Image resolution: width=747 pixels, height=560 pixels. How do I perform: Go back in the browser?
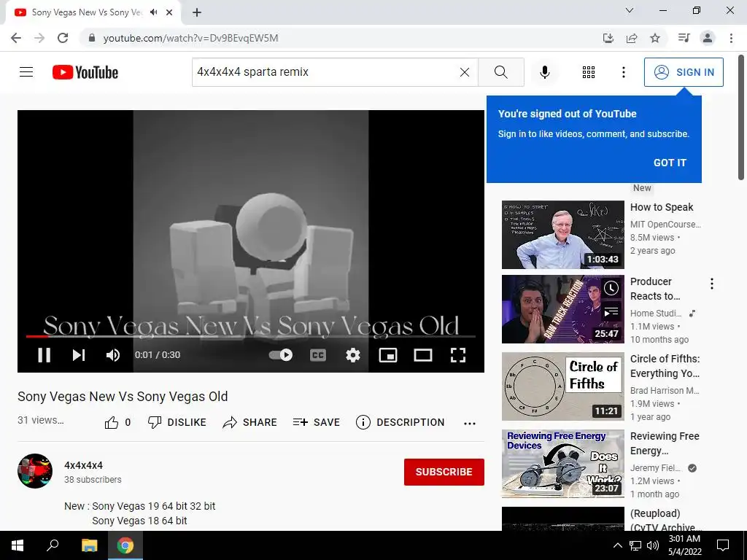pyautogui.click(x=16, y=38)
